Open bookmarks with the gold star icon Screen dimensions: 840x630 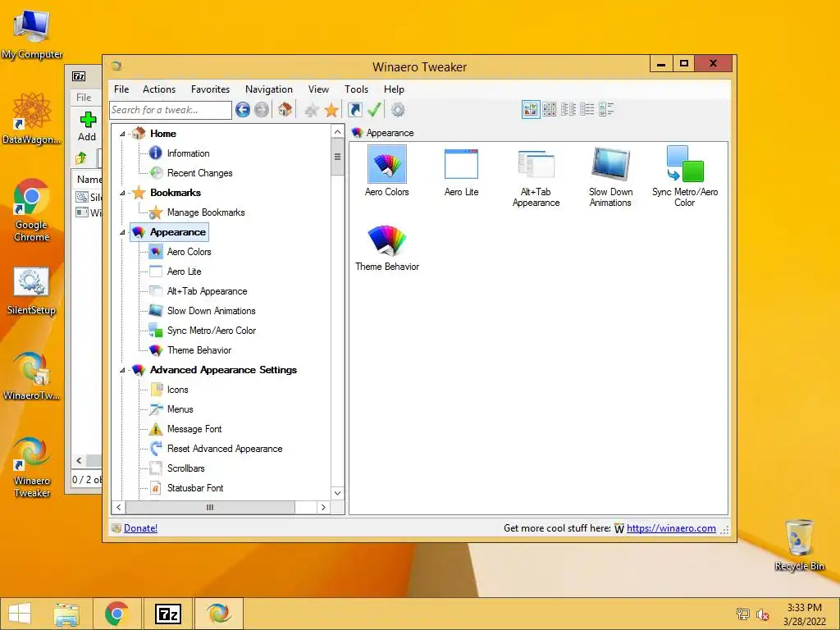[331, 110]
